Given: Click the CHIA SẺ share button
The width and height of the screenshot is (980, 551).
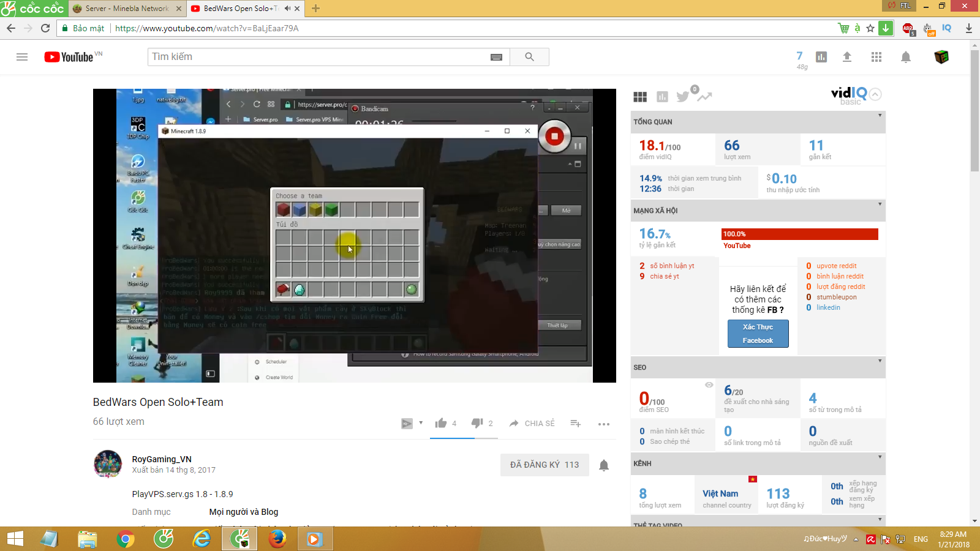Looking at the screenshot, I should click(x=532, y=423).
